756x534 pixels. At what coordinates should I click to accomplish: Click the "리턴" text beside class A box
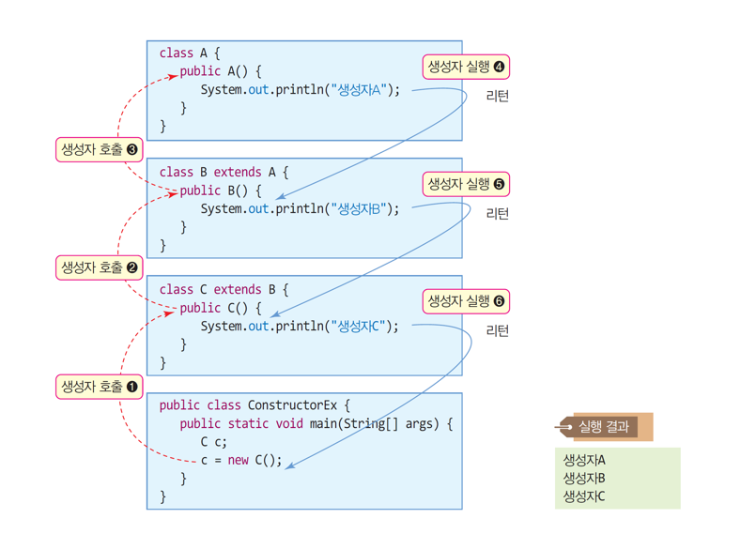click(x=498, y=96)
